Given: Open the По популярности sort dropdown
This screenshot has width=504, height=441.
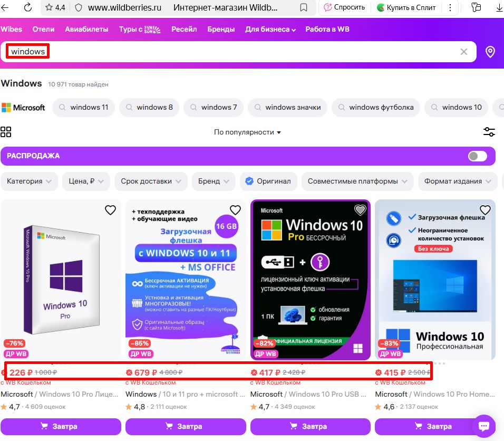Looking at the screenshot, I should (247, 132).
